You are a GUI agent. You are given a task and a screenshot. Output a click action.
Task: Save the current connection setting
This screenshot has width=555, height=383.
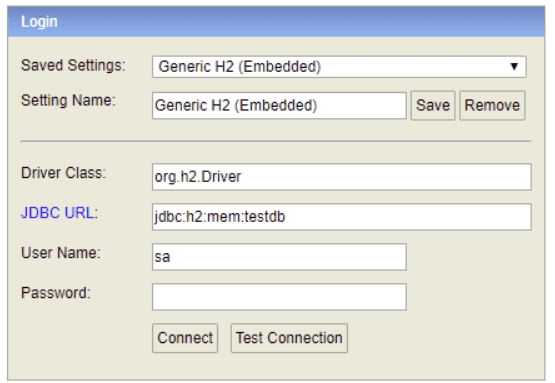click(x=433, y=105)
